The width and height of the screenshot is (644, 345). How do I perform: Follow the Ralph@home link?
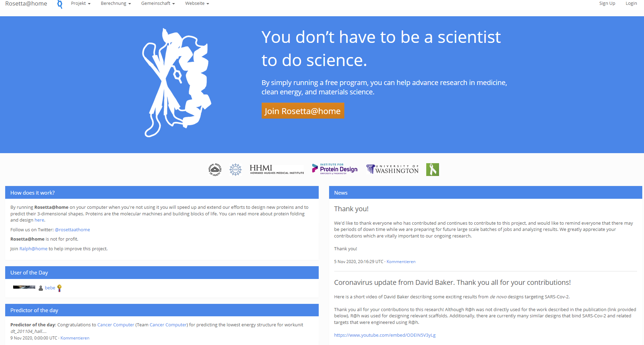tap(33, 249)
